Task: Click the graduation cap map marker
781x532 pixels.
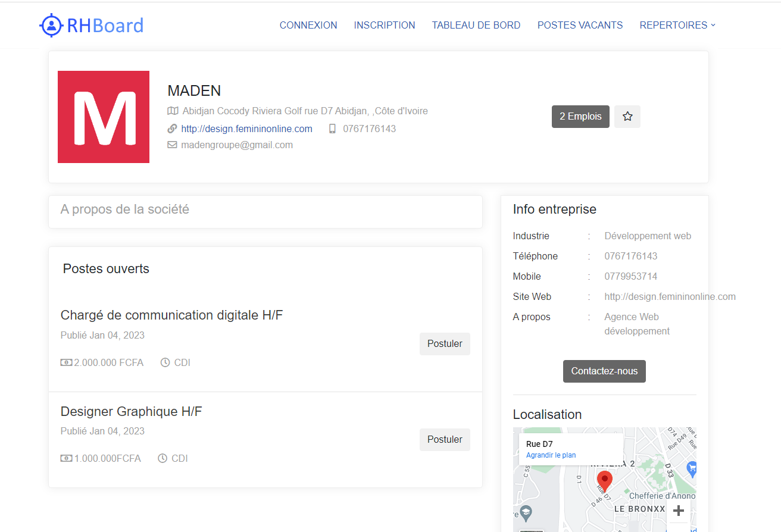Action: point(526,512)
